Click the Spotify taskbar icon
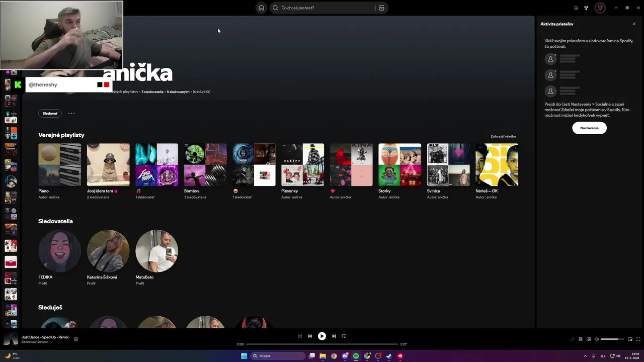644x362 pixels. tap(356, 356)
